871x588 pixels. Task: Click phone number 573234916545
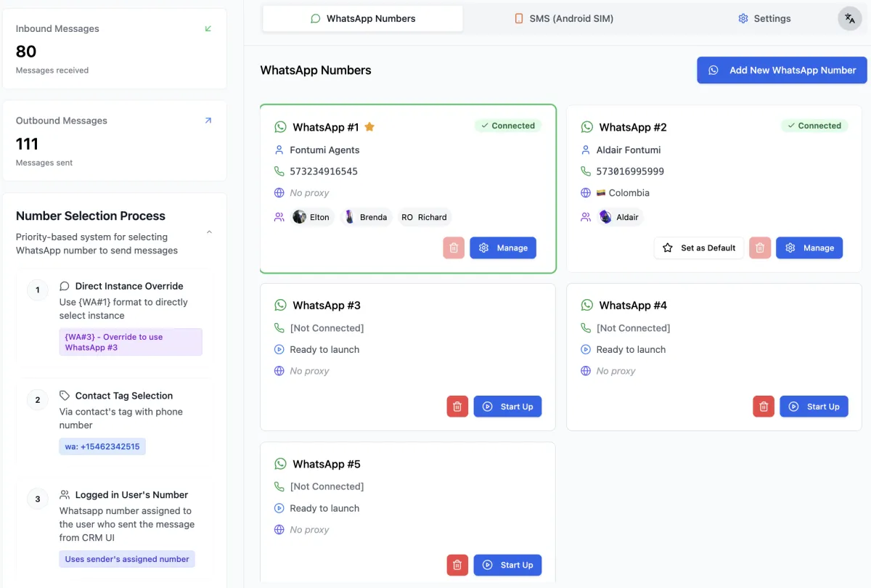pos(324,171)
